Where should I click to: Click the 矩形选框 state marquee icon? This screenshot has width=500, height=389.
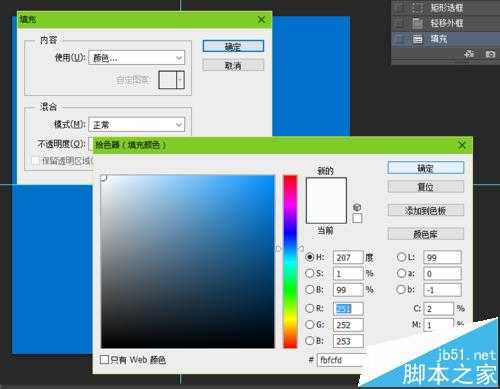418,7
